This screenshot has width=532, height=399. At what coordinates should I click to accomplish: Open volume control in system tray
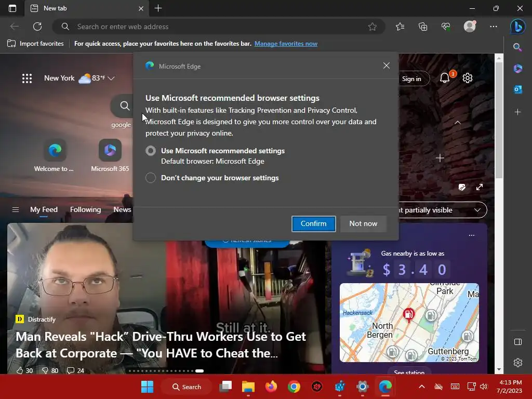coord(484,387)
